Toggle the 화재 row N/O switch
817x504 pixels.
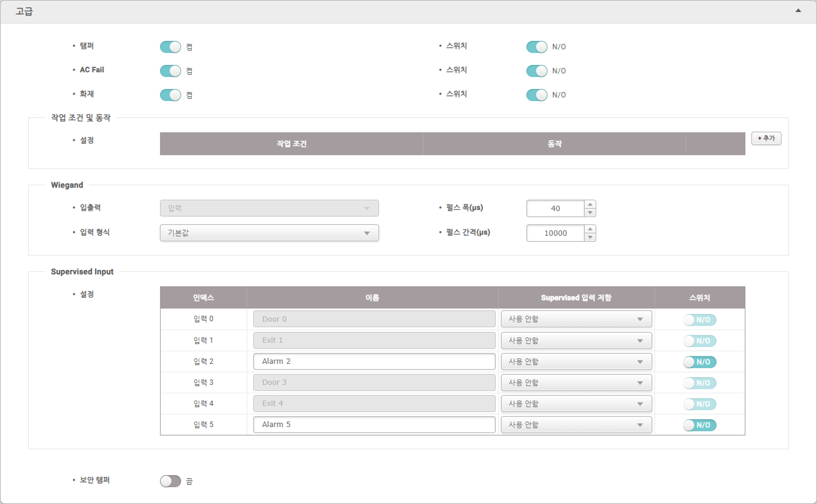click(537, 95)
